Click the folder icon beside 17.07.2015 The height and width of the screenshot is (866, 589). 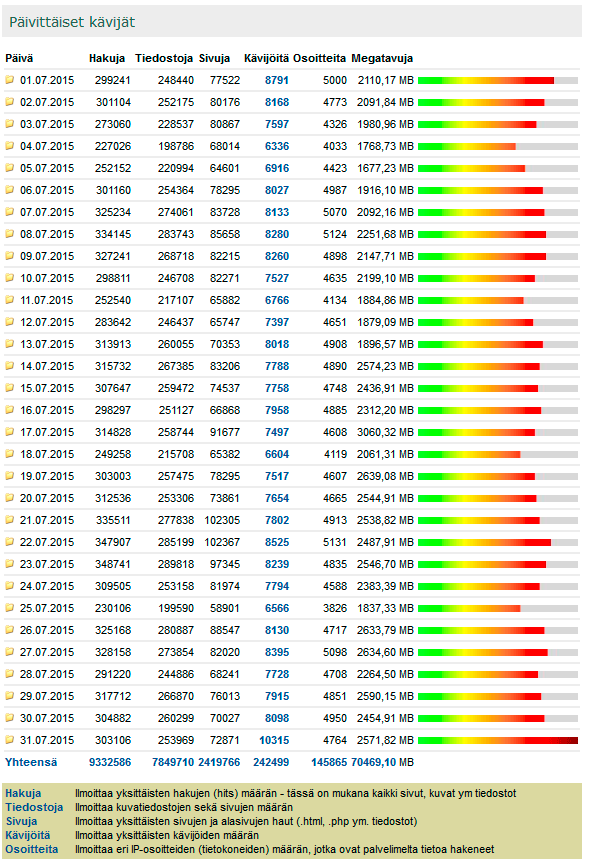[x=9, y=432]
